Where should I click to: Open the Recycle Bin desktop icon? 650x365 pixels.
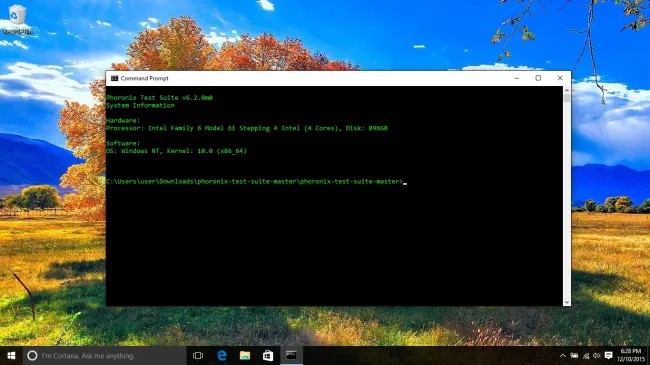[16, 19]
